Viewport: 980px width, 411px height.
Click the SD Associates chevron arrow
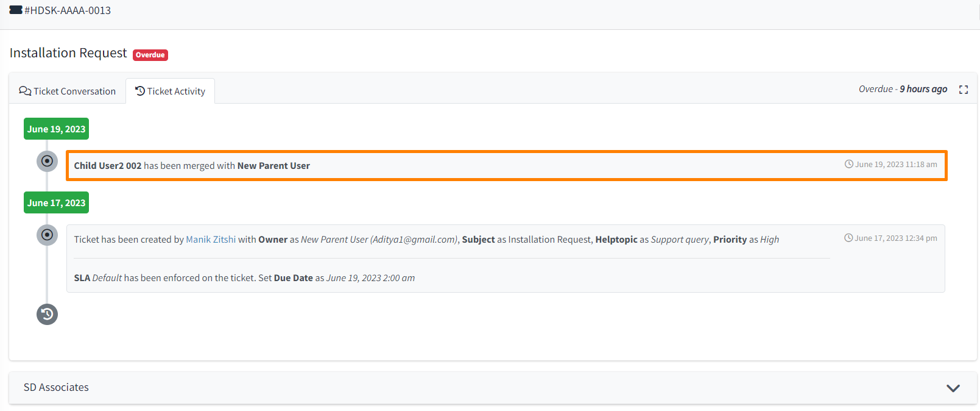(953, 388)
